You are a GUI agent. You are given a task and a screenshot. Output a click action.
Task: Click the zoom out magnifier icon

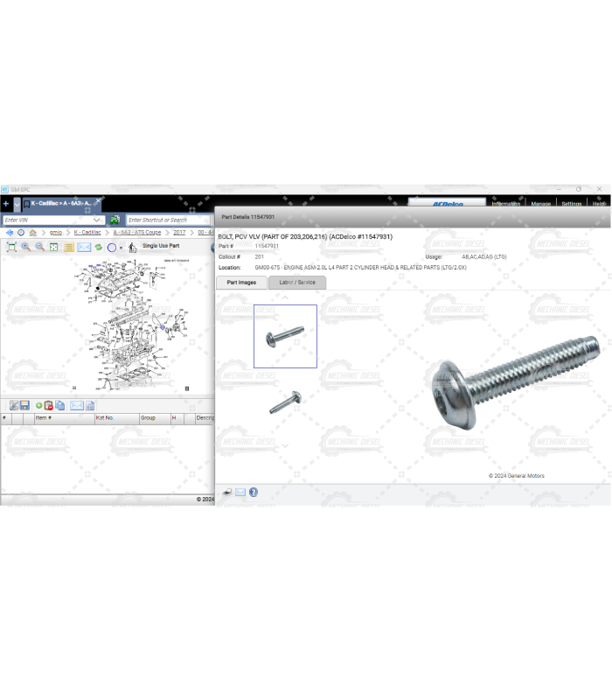pos(39,248)
